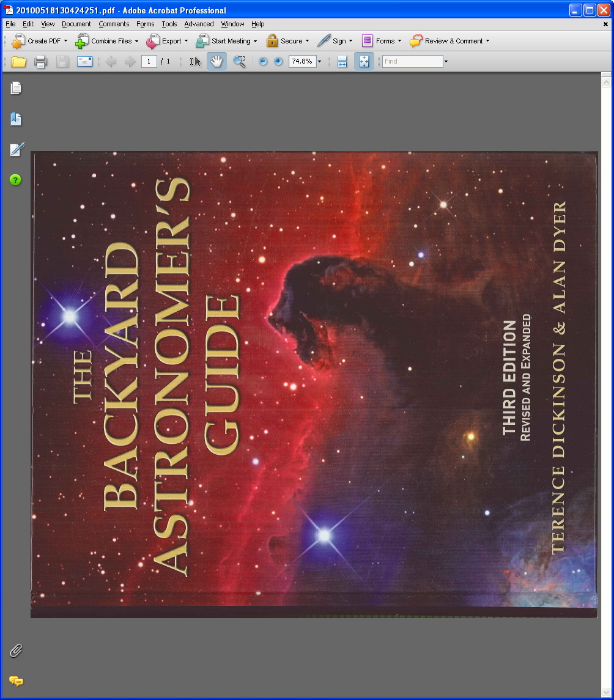
Task: Click the Create PDF label
Action: pyautogui.click(x=44, y=41)
